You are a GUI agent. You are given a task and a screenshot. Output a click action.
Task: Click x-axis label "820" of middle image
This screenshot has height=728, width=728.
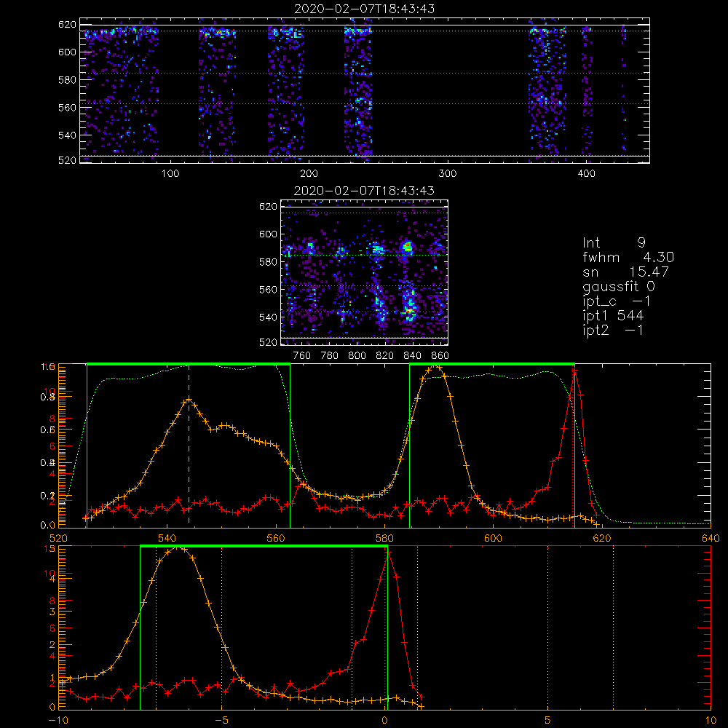pos(385,356)
